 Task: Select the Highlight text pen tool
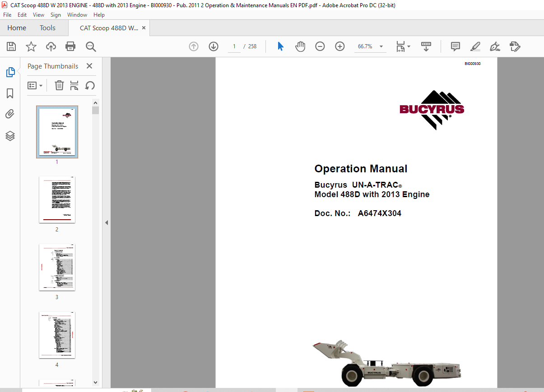(475, 46)
